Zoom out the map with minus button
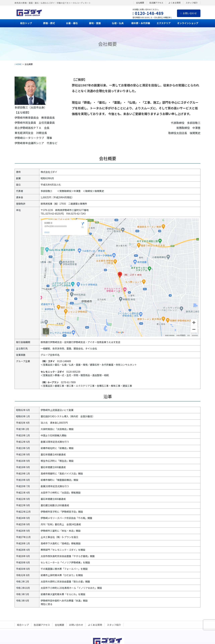 tap(194, 329)
